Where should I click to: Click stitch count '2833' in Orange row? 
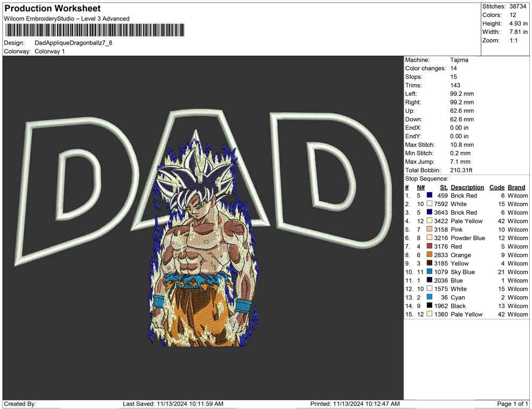441,255
